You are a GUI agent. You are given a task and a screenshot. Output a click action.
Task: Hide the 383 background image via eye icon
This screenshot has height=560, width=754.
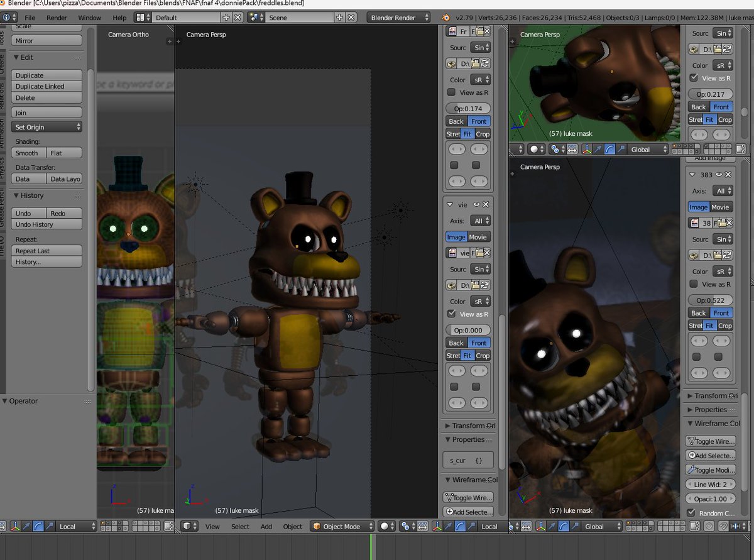(719, 175)
